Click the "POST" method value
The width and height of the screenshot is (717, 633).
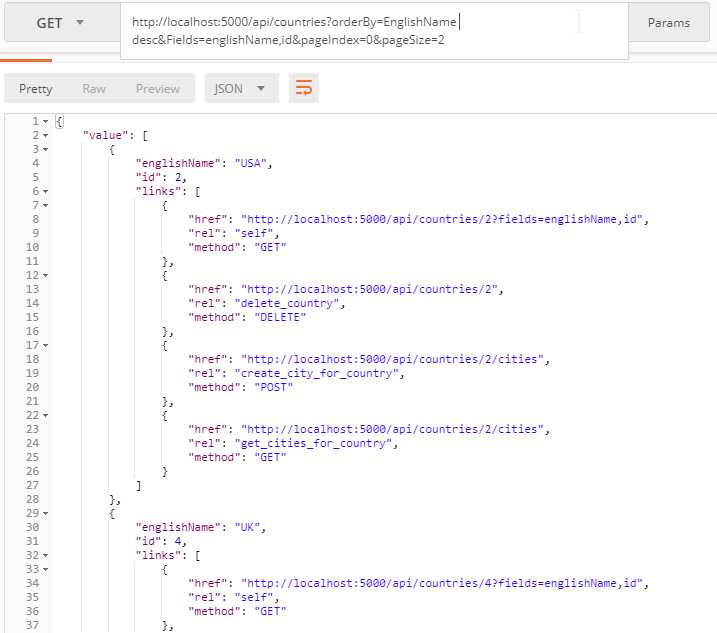pos(273,387)
